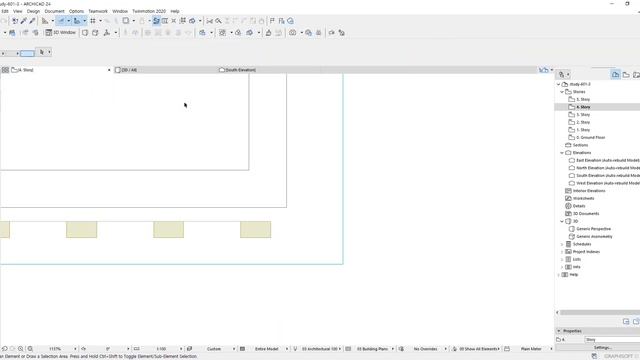The image size is (640, 360).
Task: Switch to the 3D / All tab
Action: (x=165, y=70)
